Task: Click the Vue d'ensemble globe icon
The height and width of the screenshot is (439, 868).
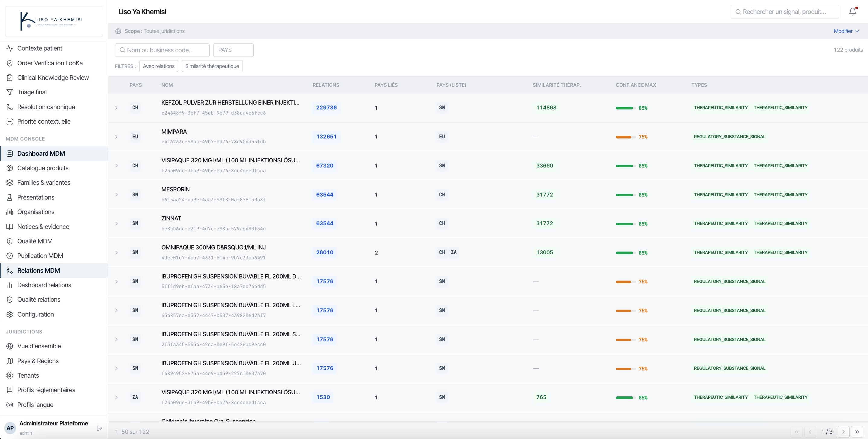Action: point(10,346)
